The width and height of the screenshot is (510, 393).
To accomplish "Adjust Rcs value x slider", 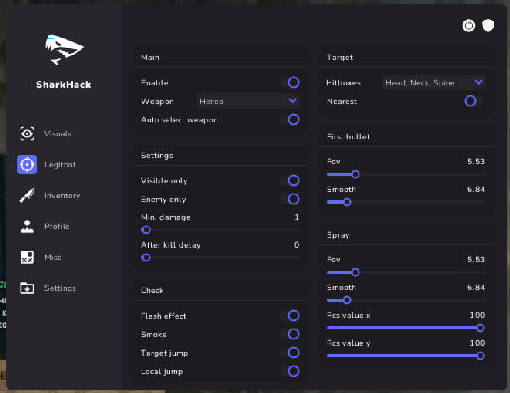I will pos(406,328).
